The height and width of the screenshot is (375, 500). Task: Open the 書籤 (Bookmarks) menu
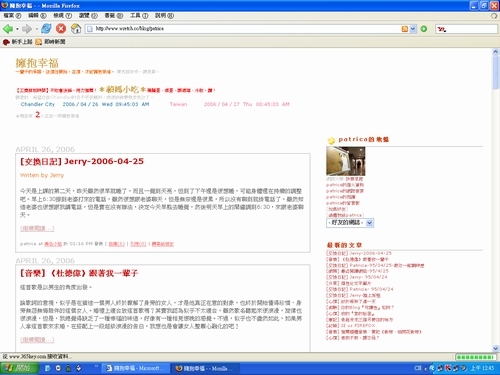click(114, 16)
